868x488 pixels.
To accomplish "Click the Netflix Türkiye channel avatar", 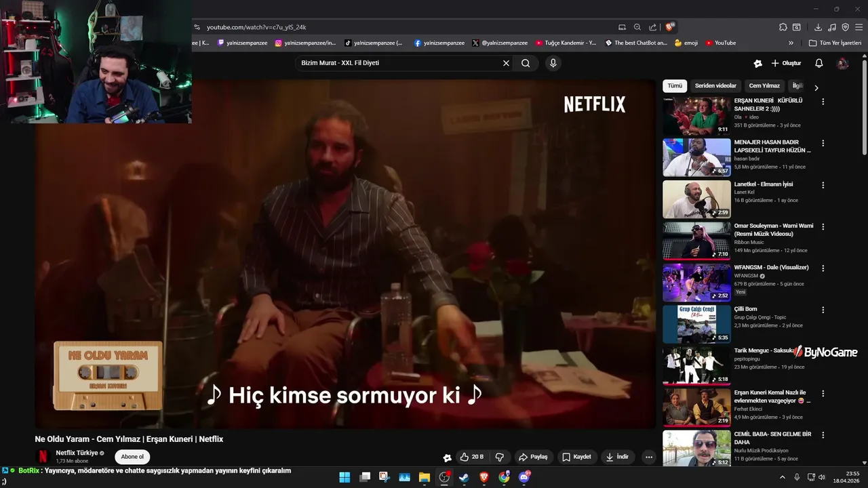I will (x=43, y=457).
